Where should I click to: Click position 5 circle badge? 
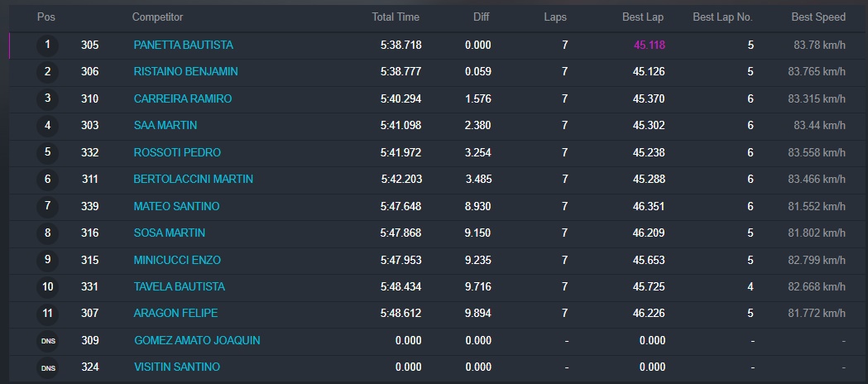point(47,153)
